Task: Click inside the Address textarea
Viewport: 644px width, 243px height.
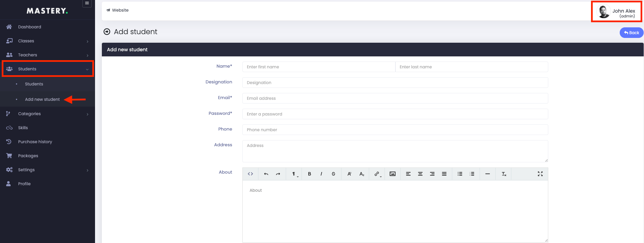Action: pyautogui.click(x=395, y=151)
